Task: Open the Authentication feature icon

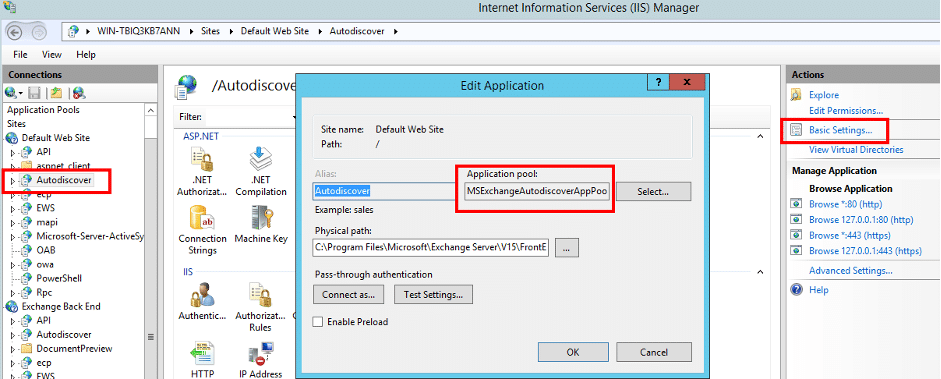Action: click(x=202, y=302)
